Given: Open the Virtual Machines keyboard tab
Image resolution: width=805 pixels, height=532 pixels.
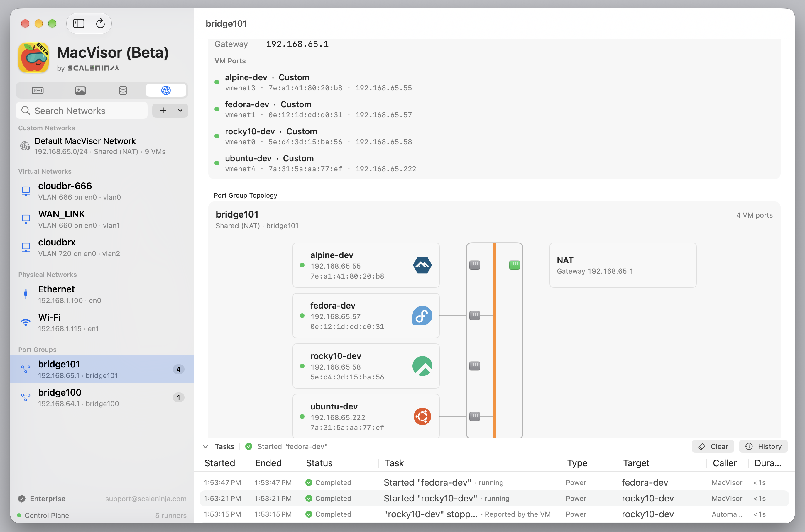Looking at the screenshot, I should pos(38,91).
